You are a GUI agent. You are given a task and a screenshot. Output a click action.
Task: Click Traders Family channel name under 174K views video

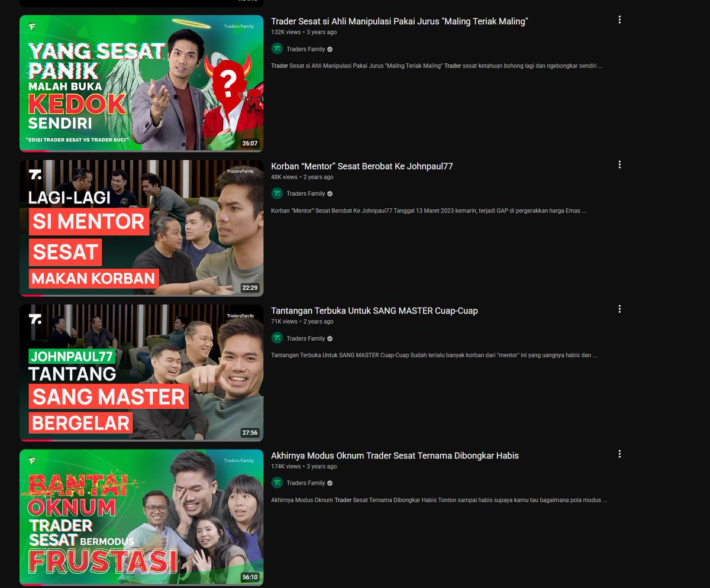[x=306, y=483]
